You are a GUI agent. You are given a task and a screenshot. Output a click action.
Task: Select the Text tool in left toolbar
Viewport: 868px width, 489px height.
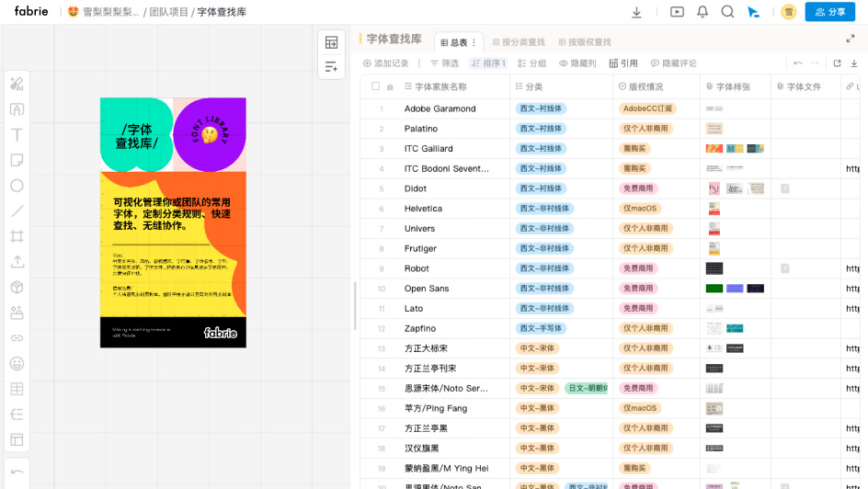click(x=17, y=135)
